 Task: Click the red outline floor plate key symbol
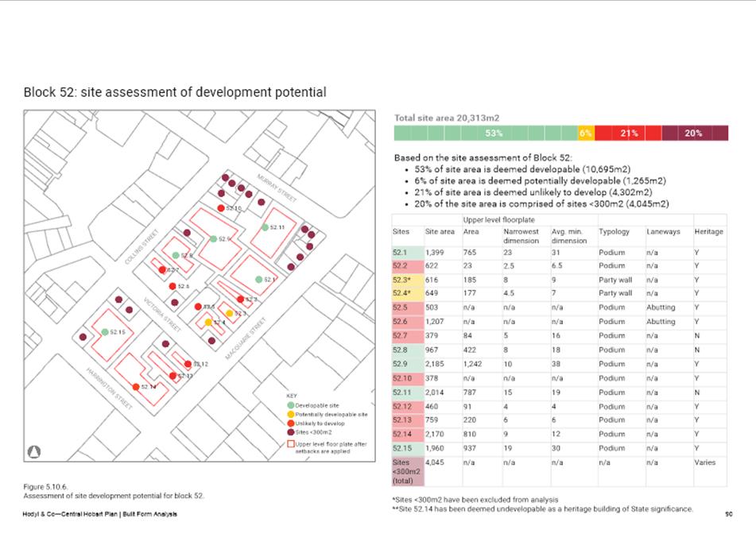[x=291, y=444]
